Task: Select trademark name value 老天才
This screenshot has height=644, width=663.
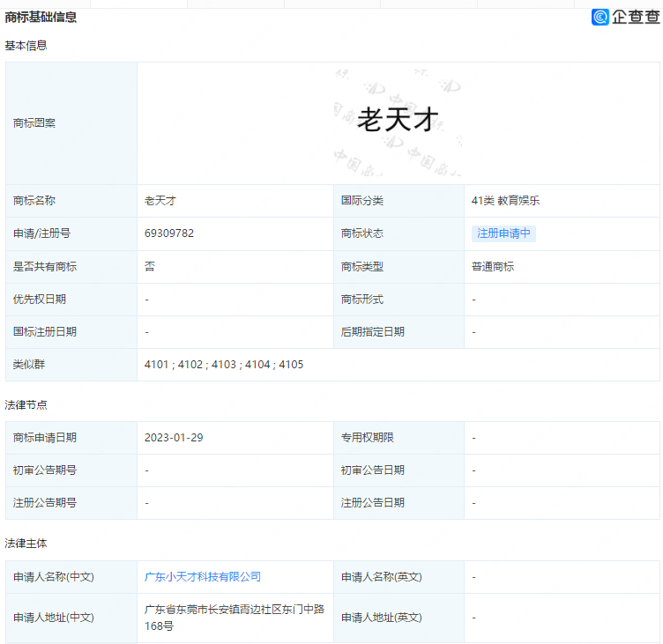Action: pos(160,201)
